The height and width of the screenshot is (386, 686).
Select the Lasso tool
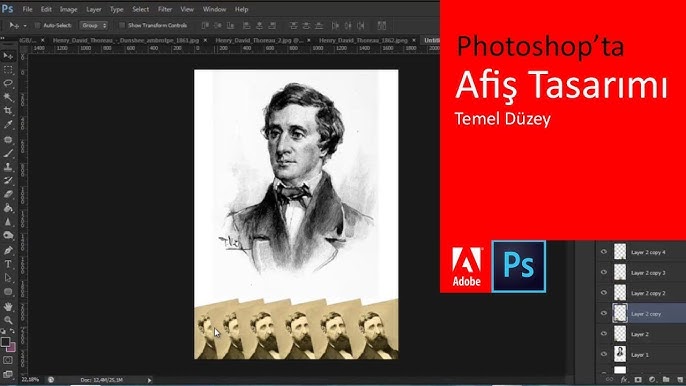(x=8, y=83)
